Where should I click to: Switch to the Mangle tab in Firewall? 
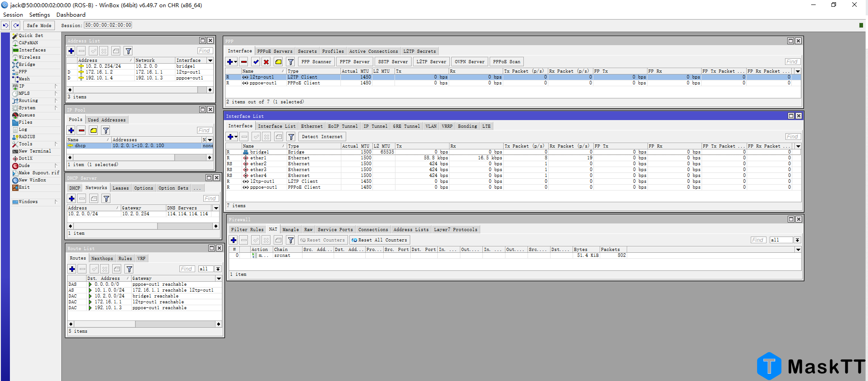pos(290,229)
